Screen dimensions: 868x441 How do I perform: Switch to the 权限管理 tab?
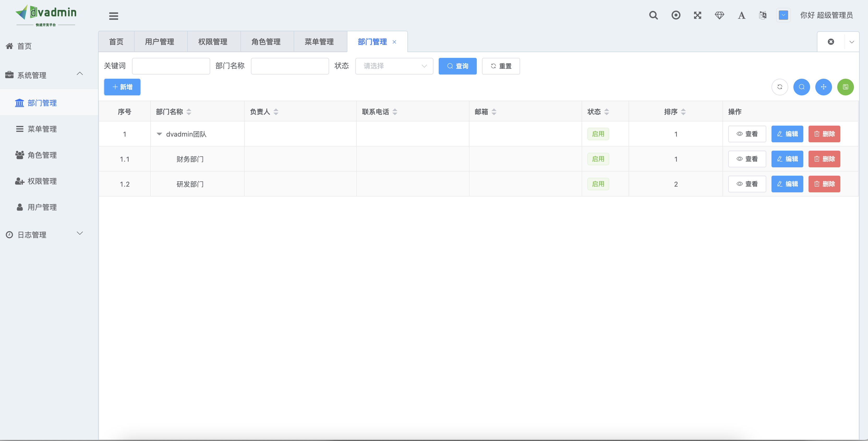[213, 42]
